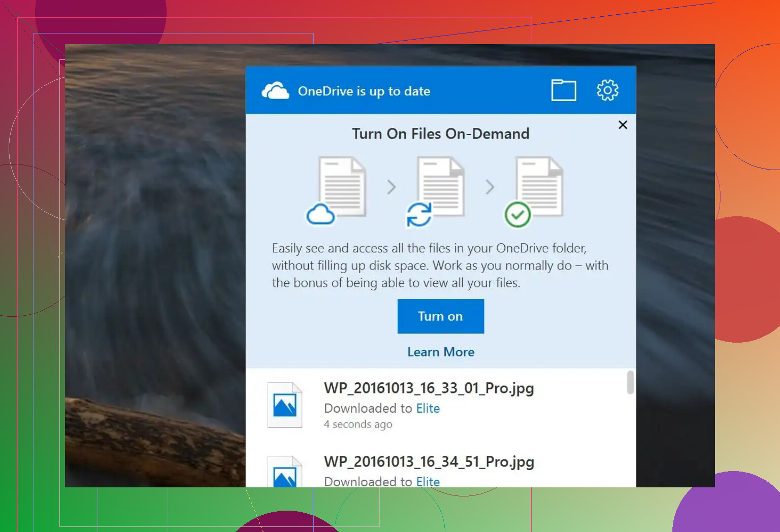Select file name WP_20161013_16_33_01_Pro.jpg
The height and width of the screenshot is (532, 780).
click(429, 388)
